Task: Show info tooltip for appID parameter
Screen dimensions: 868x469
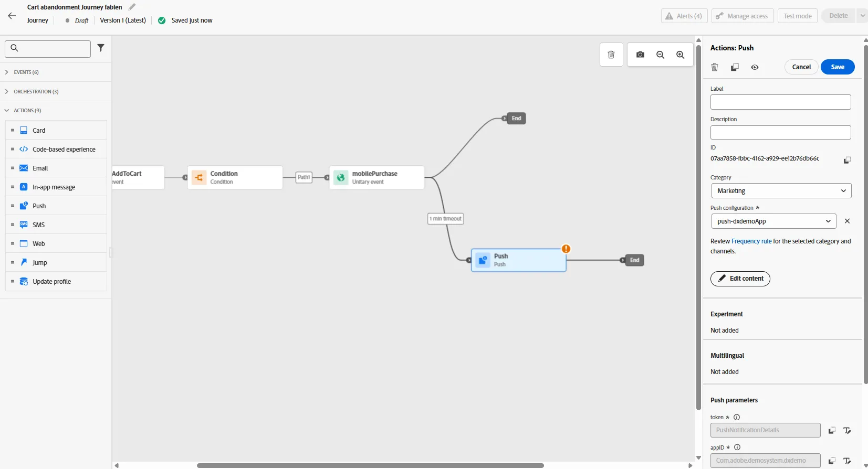Action: point(737,447)
